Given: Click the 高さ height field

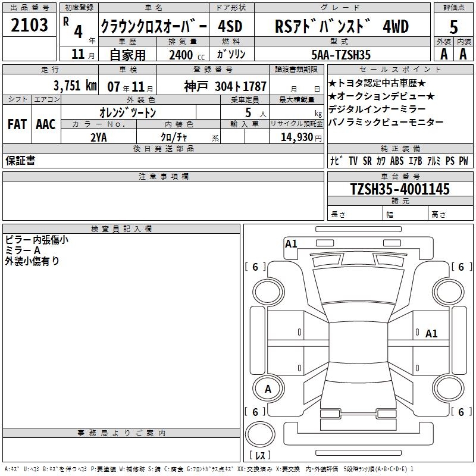Looking at the screenshot, I should pyautogui.click(x=451, y=214).
